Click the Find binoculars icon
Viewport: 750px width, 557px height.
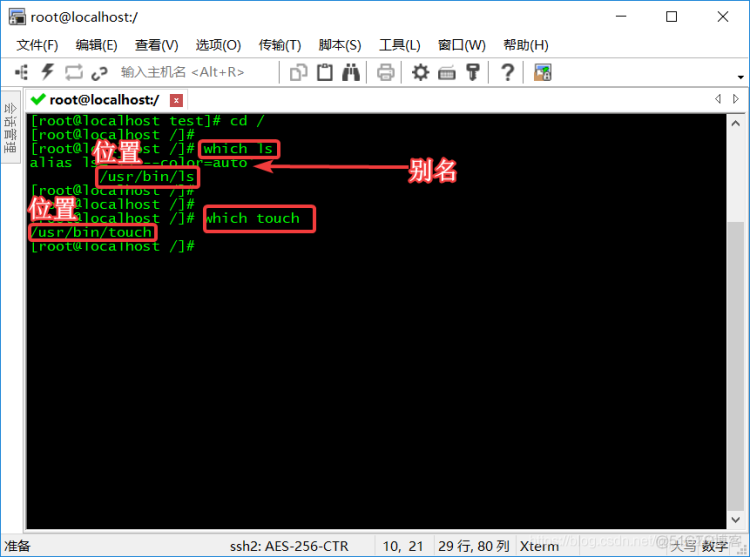point(351,72)
